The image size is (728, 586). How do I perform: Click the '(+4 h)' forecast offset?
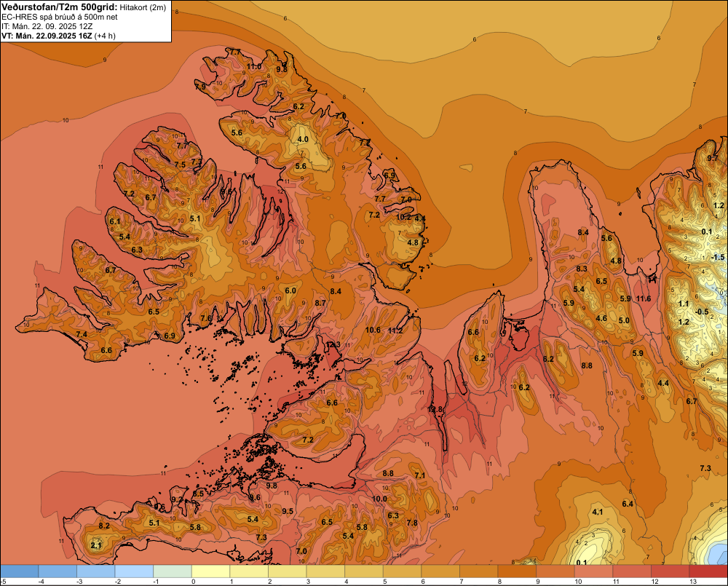click(x=104, y=36)
